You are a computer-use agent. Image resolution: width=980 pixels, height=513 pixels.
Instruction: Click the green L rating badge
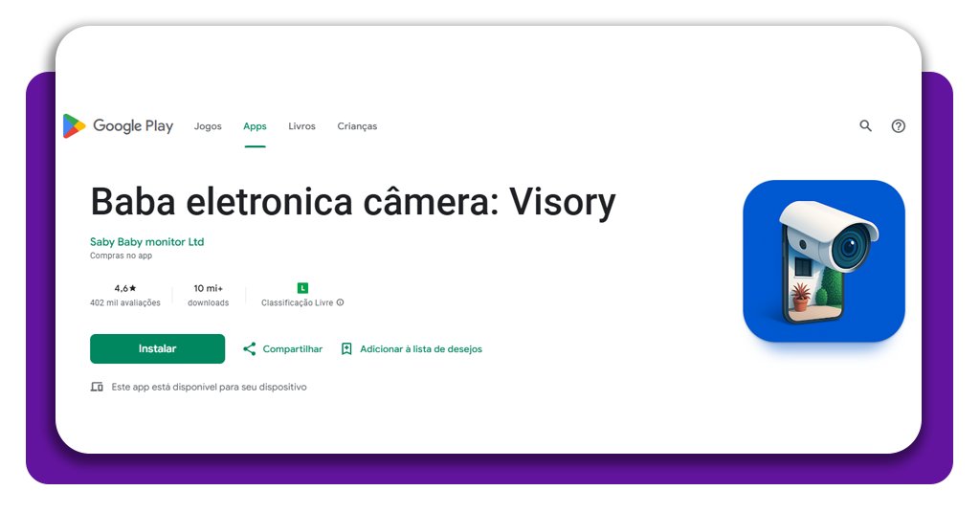pos(302,288)
